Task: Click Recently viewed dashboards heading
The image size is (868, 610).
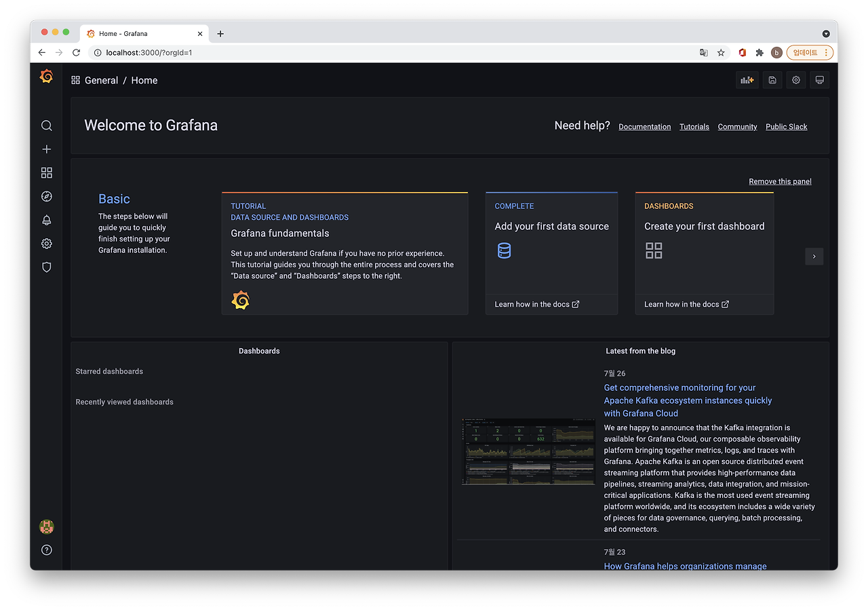Action: pyautogui.click(x=124, y=402)
